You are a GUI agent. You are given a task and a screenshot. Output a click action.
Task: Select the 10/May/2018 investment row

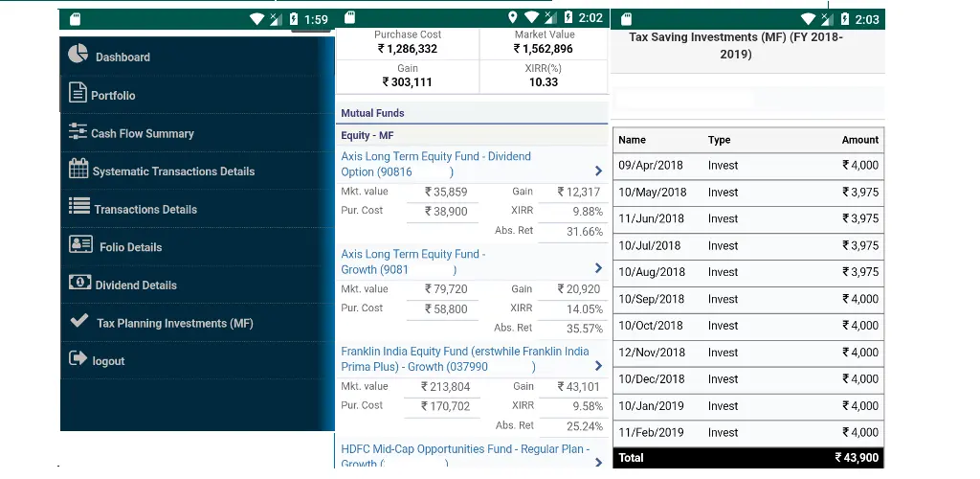[748, 193]
